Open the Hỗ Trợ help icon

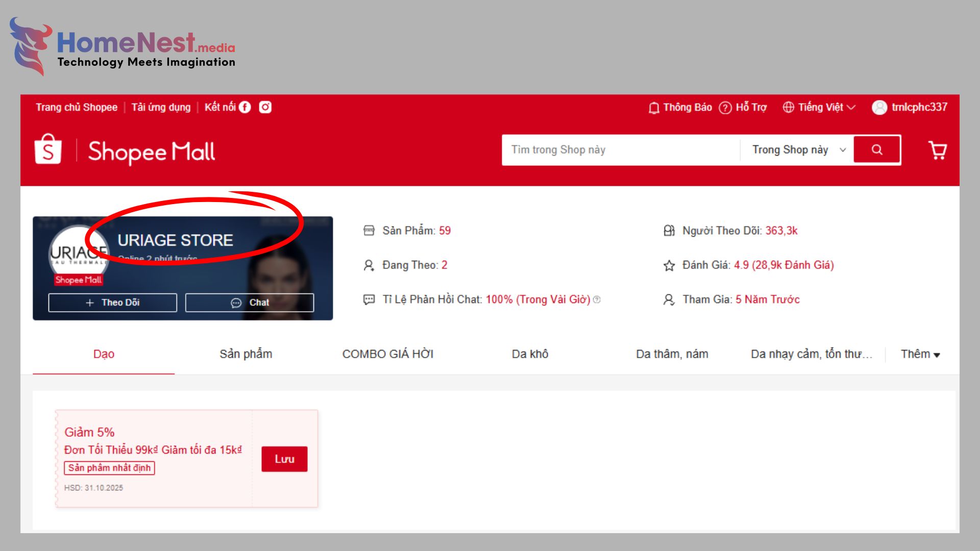coord(725,108)
